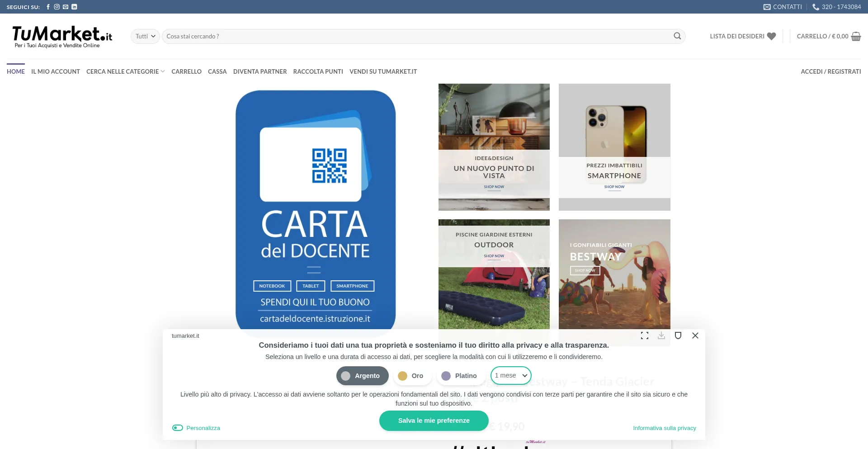Viewport: 868px width, 449px height.
Task: Select the Argento privacy level
Action: pyautogui.click(x=362, y=376)
